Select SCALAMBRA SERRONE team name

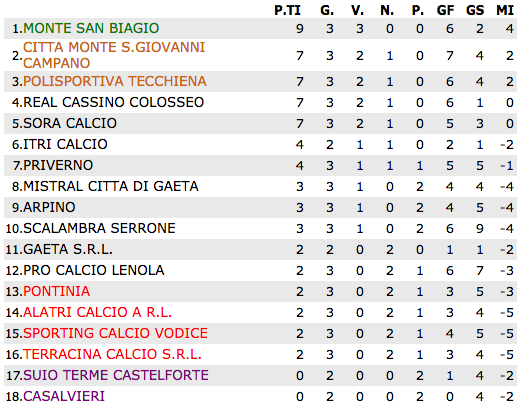[x=99, y=228]
